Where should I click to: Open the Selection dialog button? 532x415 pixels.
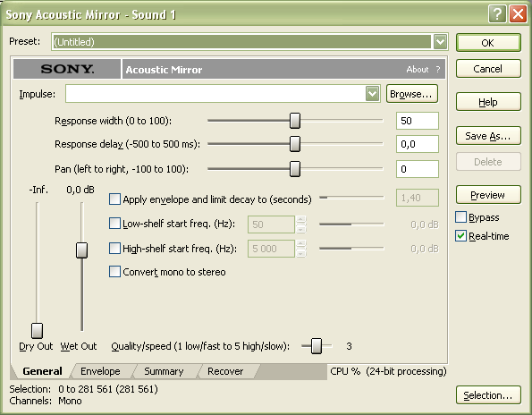click(x=488, y=395)
